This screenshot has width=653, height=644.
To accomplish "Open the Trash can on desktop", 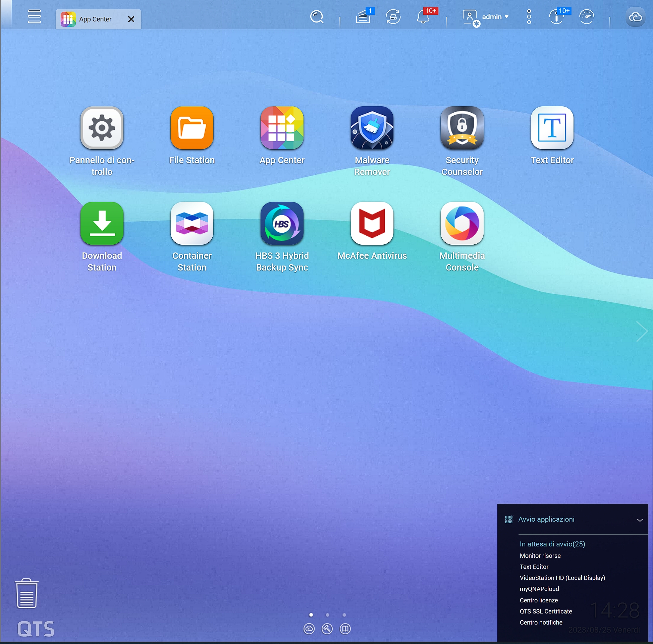I will point(27,593).
